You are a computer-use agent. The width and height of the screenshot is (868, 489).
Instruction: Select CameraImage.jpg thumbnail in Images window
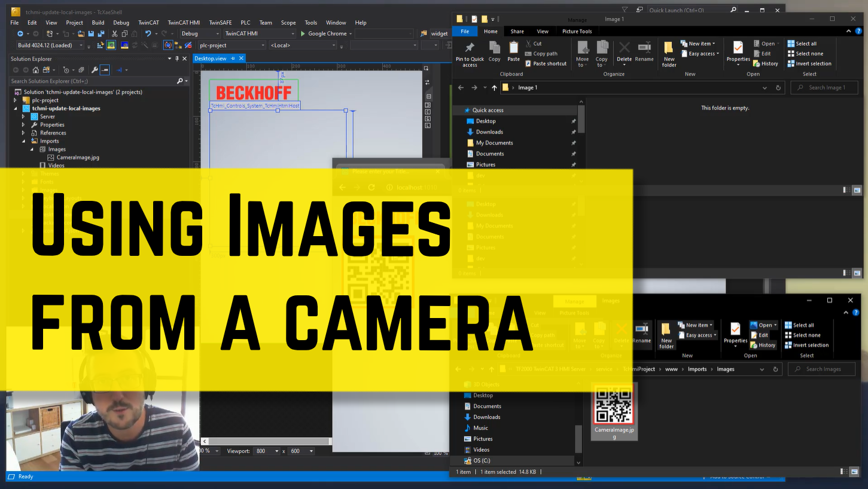pos(614,411)
